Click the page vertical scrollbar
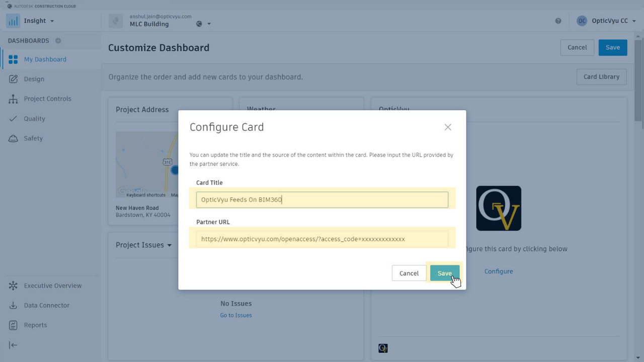The width and height of the screenshot is (644, 362). pos(638,80)
